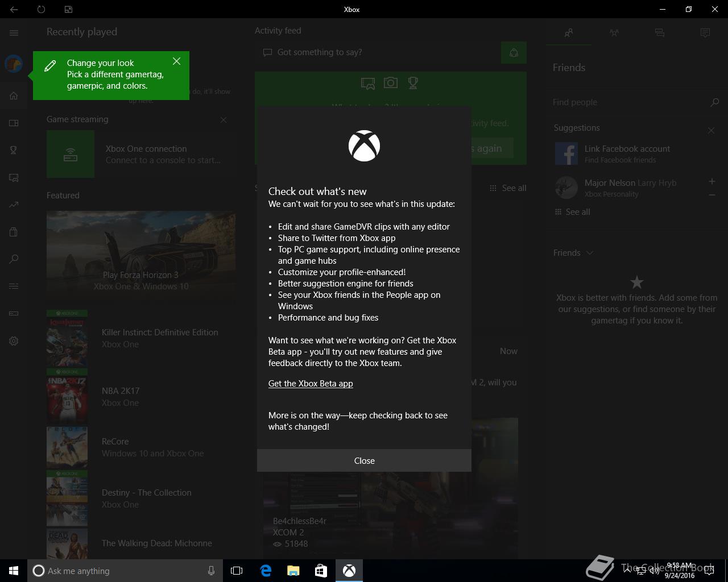Screen dimensions: 728x582
Task: Open Windows Start menu
Action: (x=14, y=571)
